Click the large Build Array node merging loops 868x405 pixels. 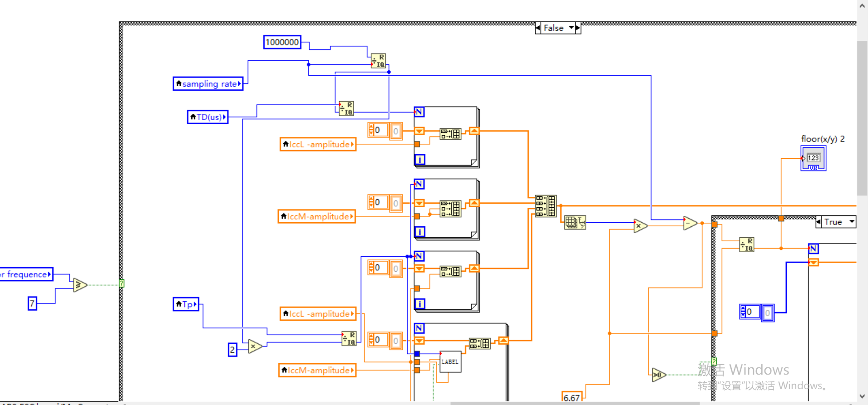point(546,206)
